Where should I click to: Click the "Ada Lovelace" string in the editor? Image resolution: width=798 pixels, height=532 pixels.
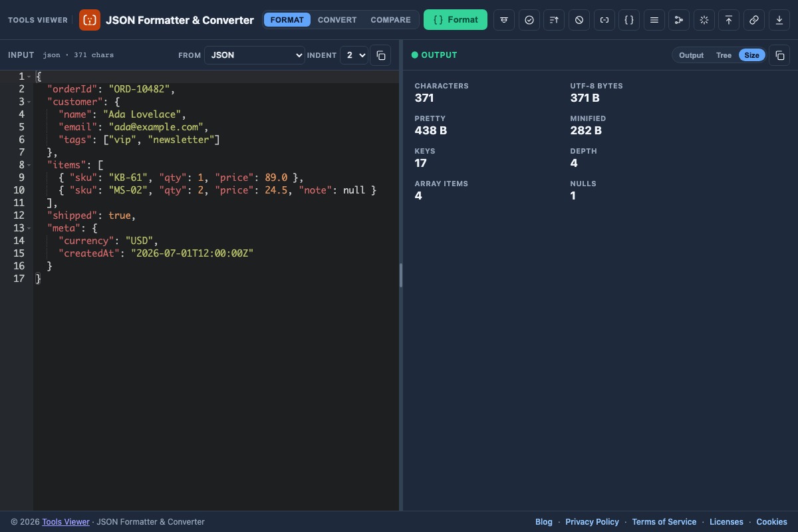click(142, 114)
